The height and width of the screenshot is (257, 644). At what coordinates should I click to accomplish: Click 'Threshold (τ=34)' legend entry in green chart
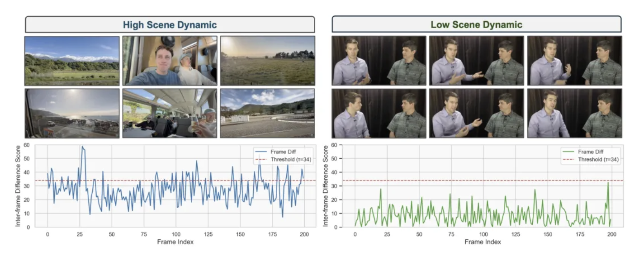tap(592, 159)
